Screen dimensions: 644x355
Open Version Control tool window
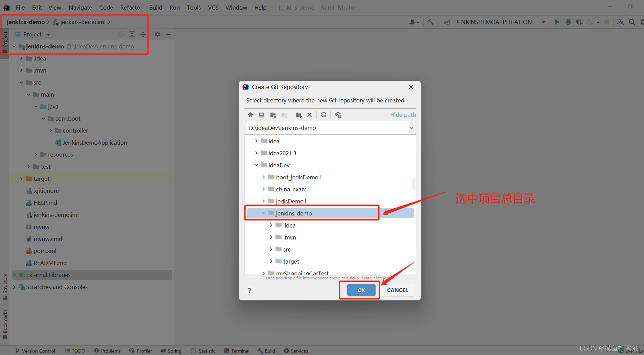tap(35, 351)
